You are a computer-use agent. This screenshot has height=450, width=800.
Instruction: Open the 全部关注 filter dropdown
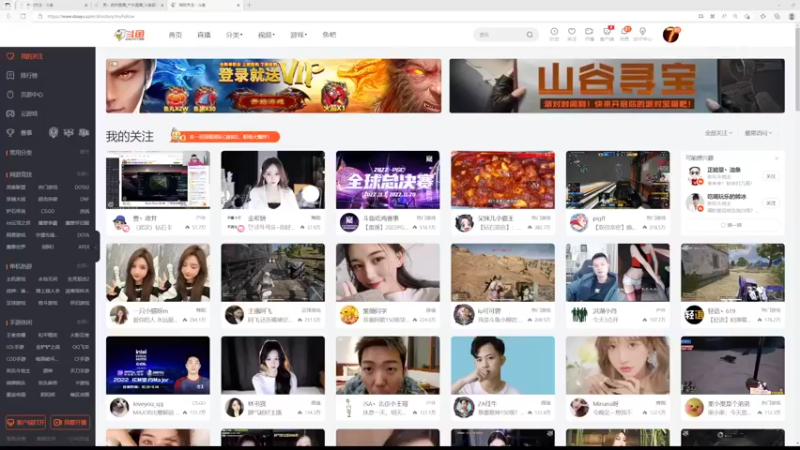tap(718, 133)
